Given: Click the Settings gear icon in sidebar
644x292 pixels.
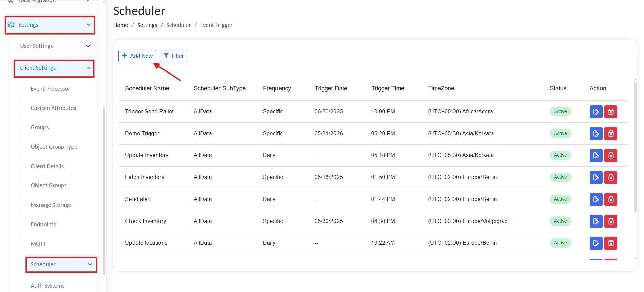Looking at the screenshot, I should 11,25.
